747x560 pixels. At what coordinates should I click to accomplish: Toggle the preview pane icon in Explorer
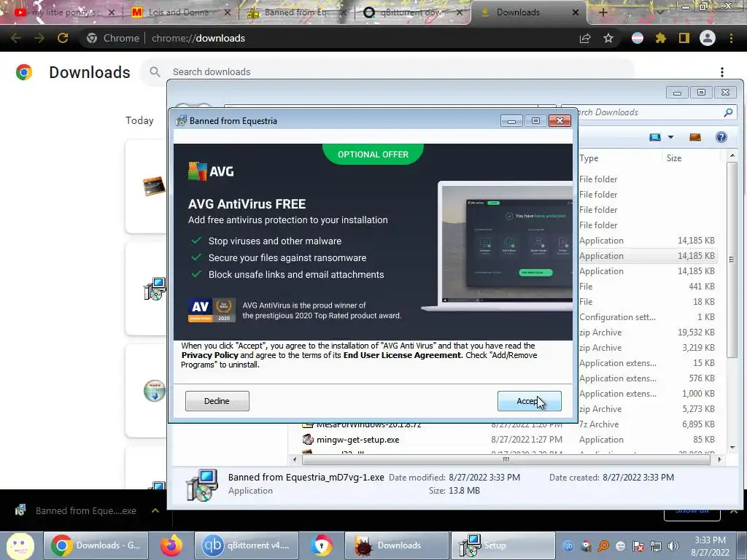coord(695,137)
